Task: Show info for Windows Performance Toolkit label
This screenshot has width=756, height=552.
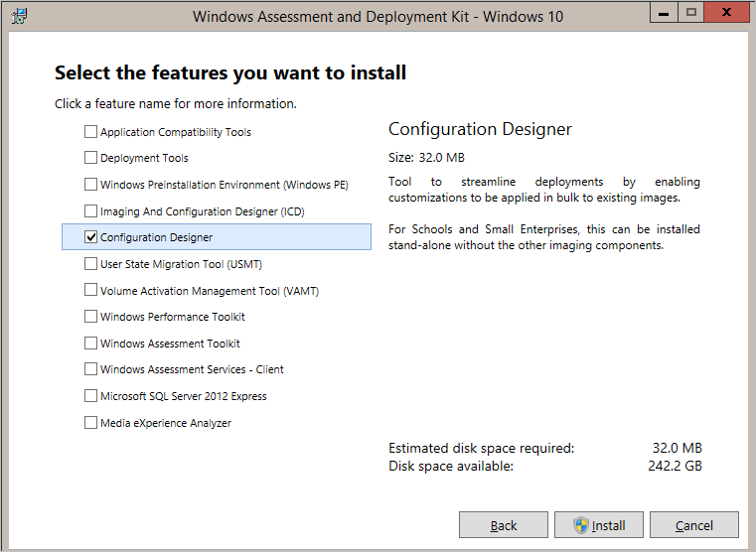Action: point(173,317)
